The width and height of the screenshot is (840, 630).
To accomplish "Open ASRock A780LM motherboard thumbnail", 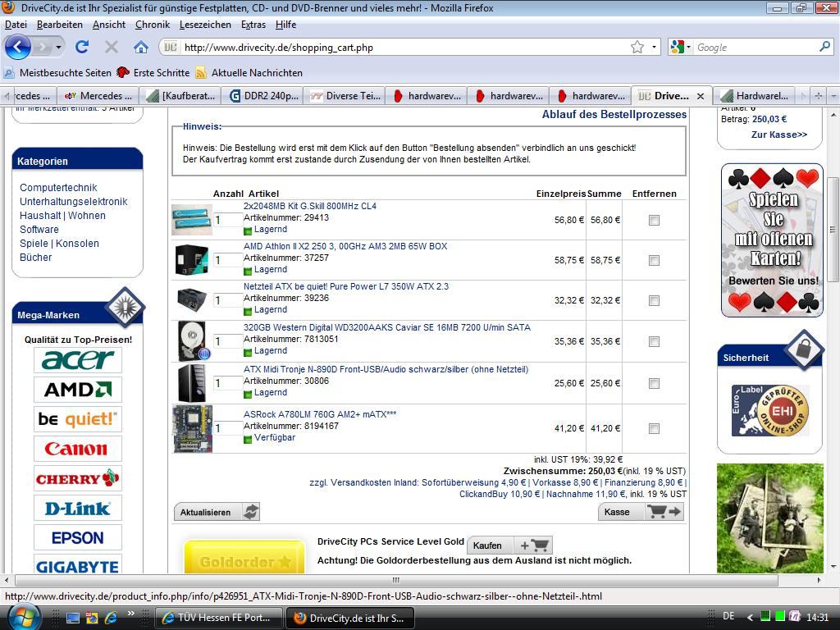I will coord(192,428).
